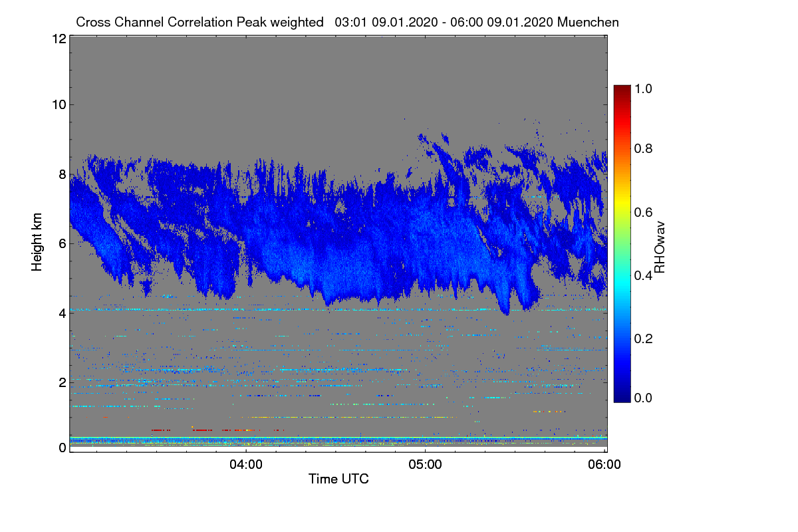Click the 12 height tick label
The width and height of the screenshot is (798, 532).
59,39
